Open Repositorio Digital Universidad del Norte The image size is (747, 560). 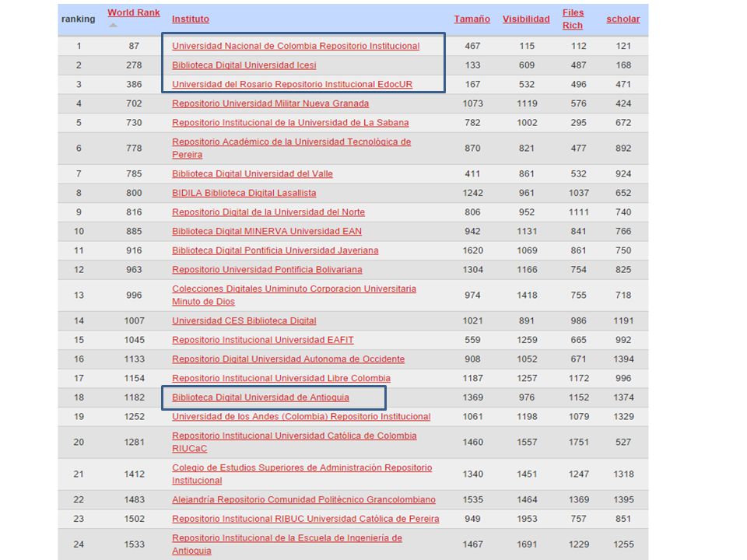pos(268,212)
